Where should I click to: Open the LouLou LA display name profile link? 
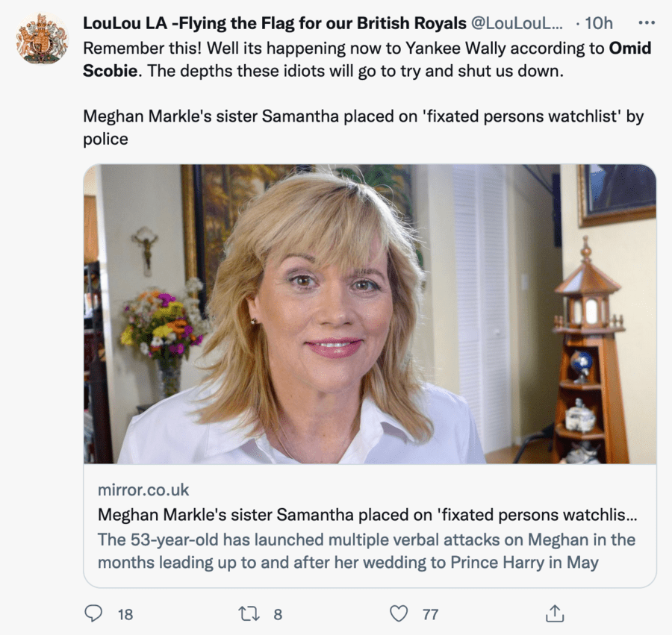274,23
